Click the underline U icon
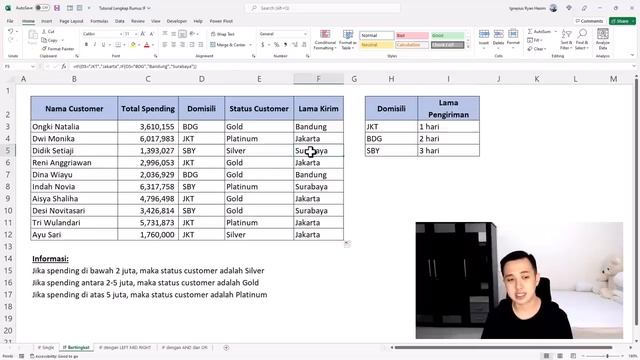 click(103, 44)
